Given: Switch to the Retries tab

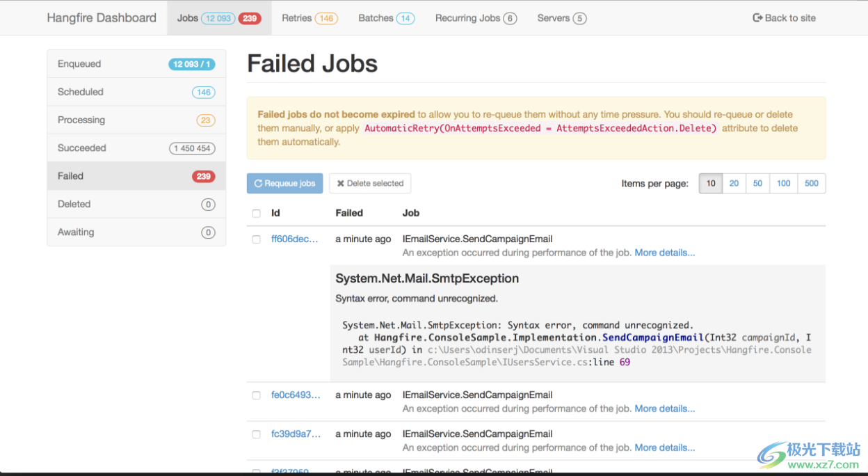Looking at the screenshot, I should point(309,18).
